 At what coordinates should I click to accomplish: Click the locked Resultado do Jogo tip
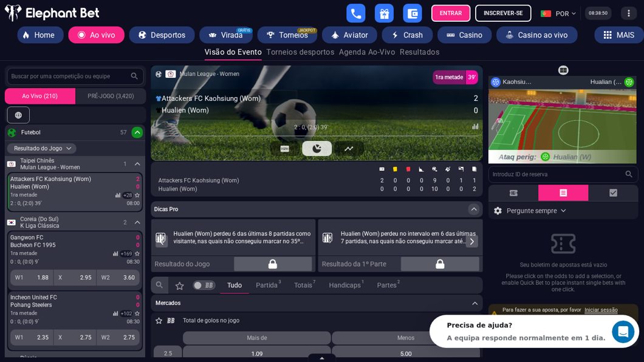click(x=273, y=264)
